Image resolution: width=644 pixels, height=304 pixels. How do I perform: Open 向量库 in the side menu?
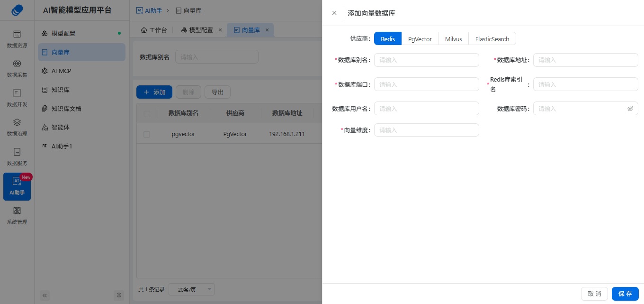click(81, 52)
